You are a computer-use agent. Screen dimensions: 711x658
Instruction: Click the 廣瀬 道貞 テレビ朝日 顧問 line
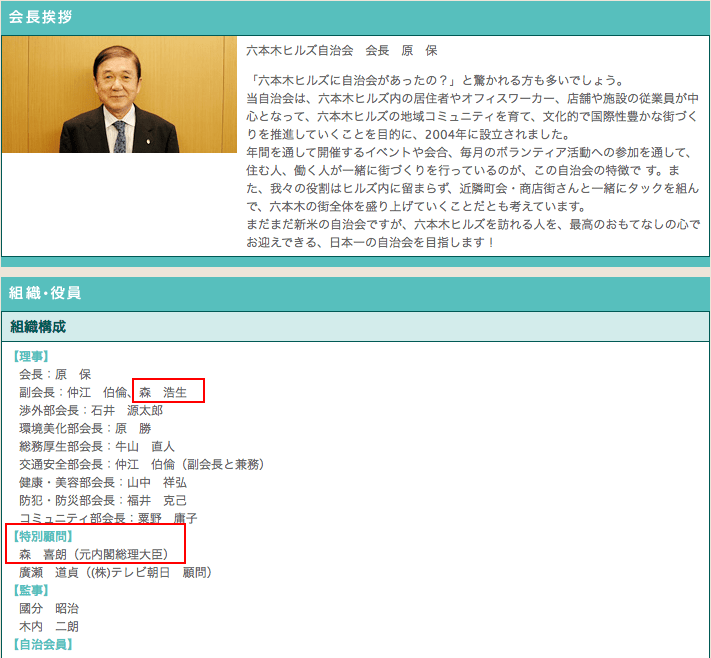[115, 572]
